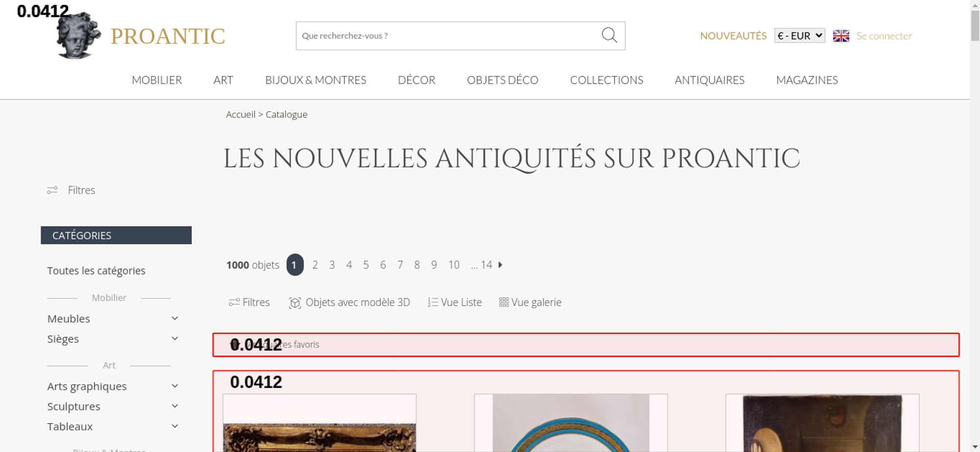Viewport: 980px width, 452px height.
Task: Click the Proantic cherub head logo
Action: 78,36
